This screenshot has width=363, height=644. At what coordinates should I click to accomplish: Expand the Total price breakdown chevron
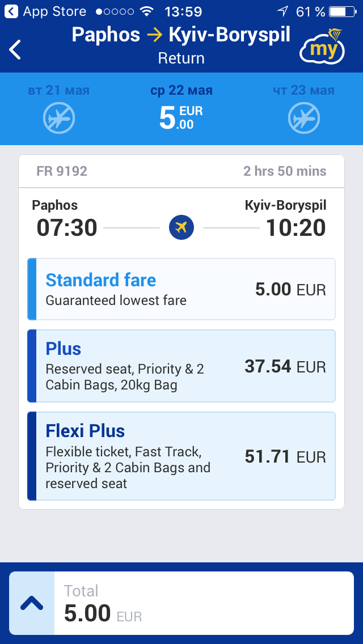(x=32, y=603)
